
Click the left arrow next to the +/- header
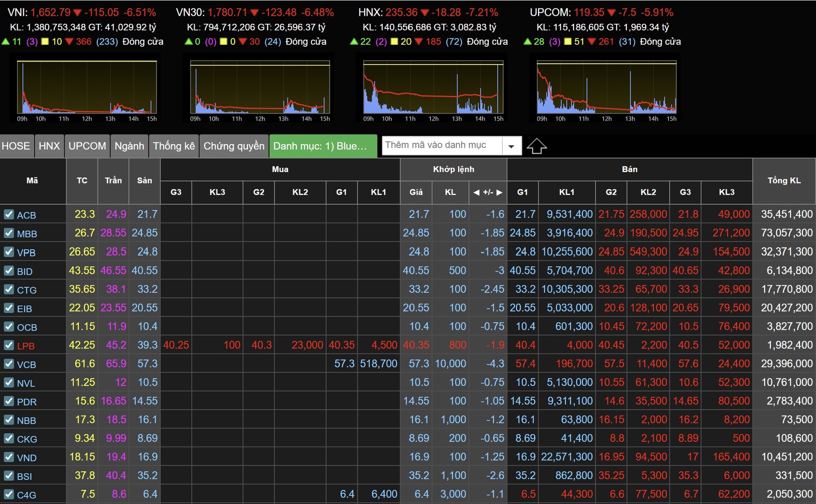pos(476,193)
